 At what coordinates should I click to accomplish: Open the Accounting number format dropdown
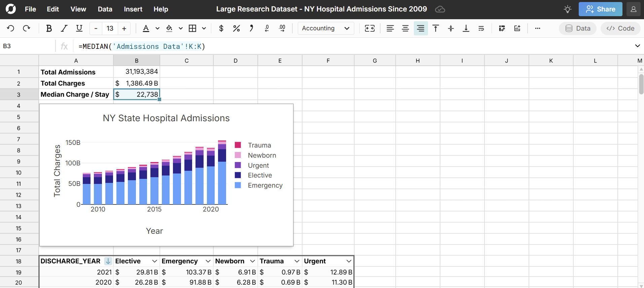pos(326,28)
